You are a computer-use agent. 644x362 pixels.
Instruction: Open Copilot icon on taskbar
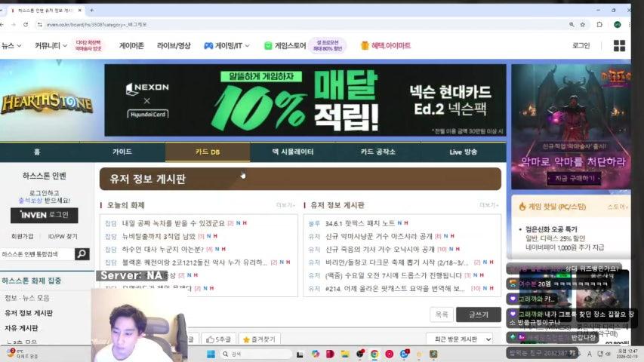tap(315, 354)
